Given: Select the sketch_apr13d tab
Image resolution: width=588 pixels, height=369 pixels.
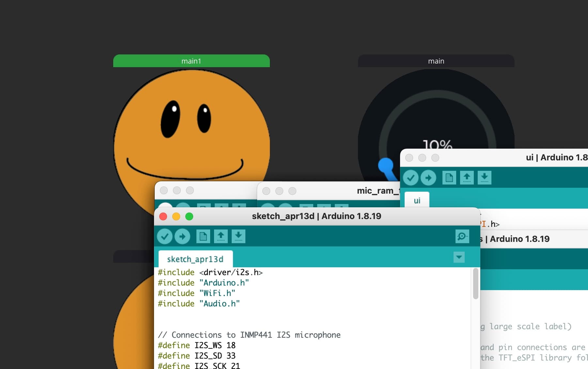Looking at the screenshot, I should [x=195, y=259].
